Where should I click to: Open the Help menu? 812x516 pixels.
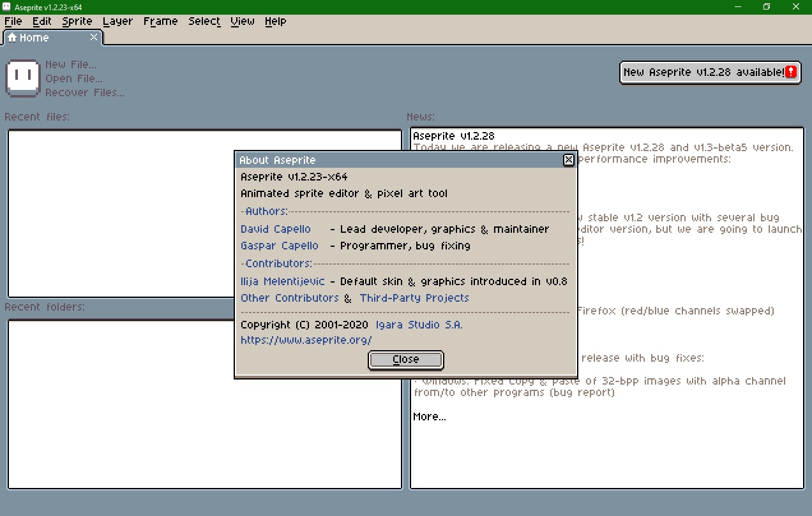point(275,21)
